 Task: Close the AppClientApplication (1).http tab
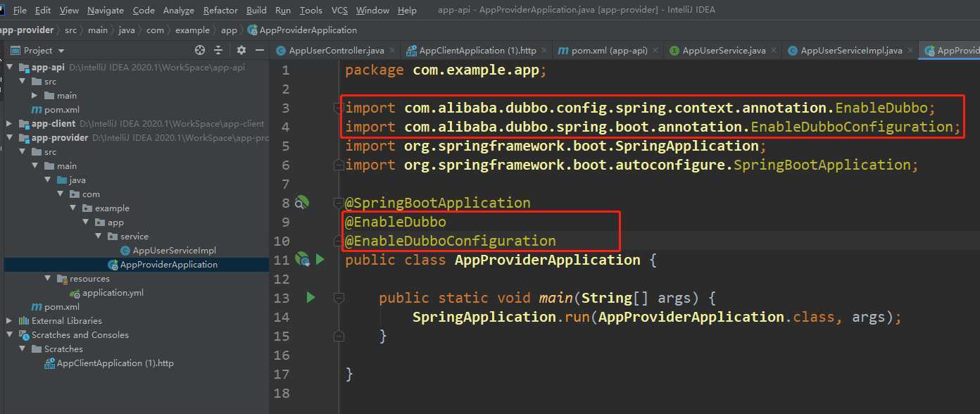click(546, 51)
